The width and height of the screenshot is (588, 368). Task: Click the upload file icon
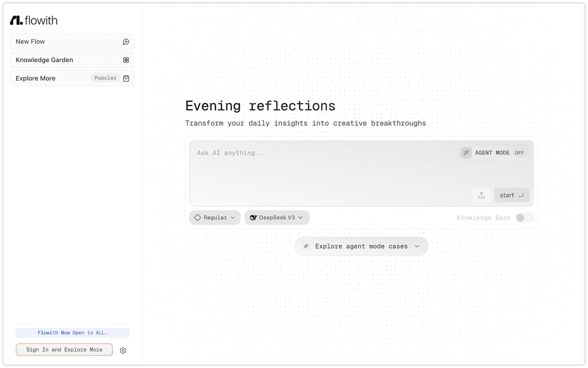coord(481,195)
